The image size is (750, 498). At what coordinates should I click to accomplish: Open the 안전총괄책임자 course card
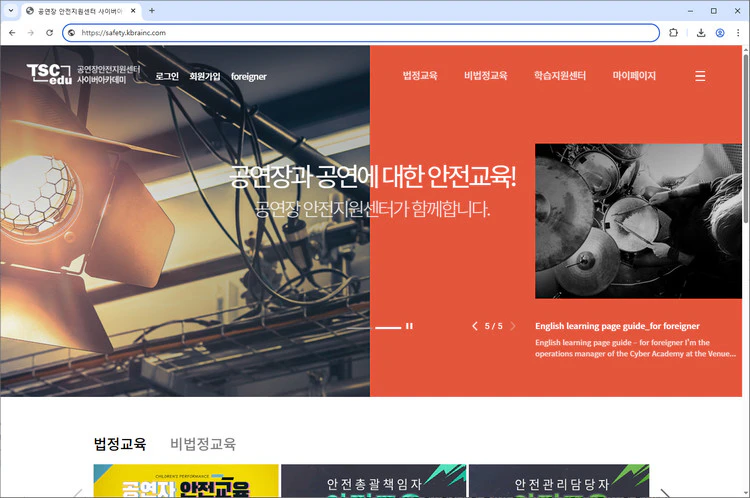[374, 481]
